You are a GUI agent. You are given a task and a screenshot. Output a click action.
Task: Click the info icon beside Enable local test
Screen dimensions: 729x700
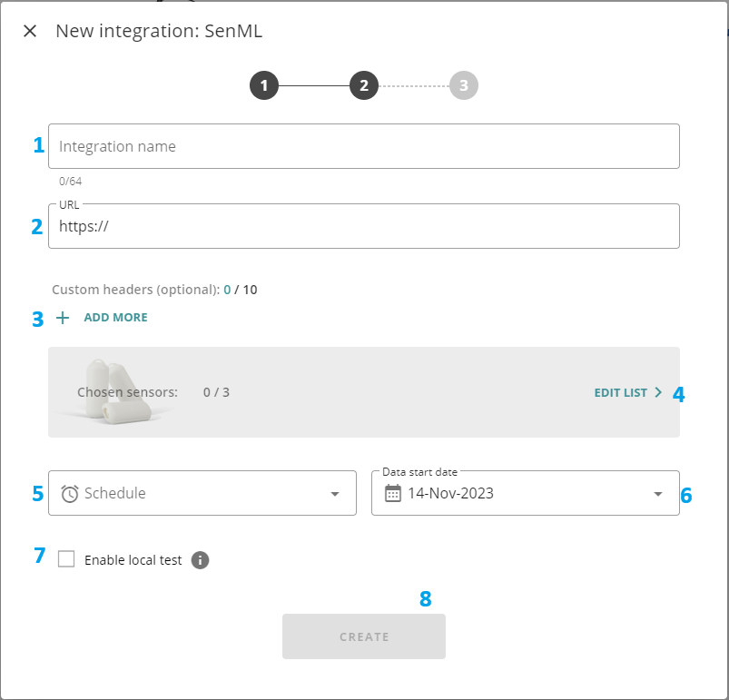[x=201, y=560]
